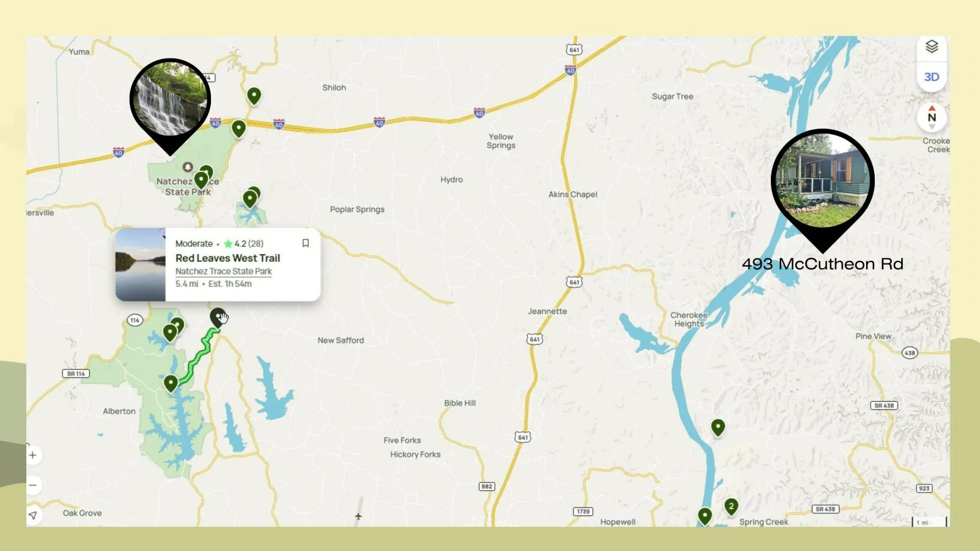Bookmark the Red Leaves West Trail
This screenshot has width=980, height=551.
coord(305,243)
